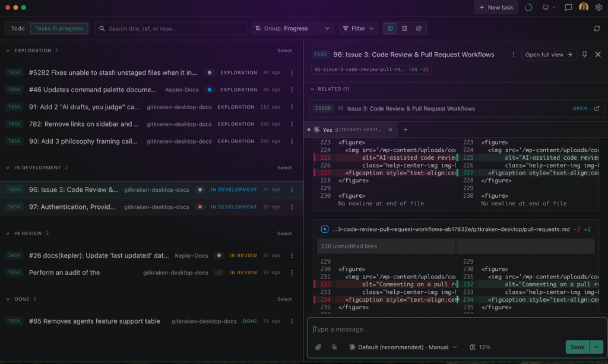
Task: Collapse the Exploration group
Action: [x=8, y=51]
